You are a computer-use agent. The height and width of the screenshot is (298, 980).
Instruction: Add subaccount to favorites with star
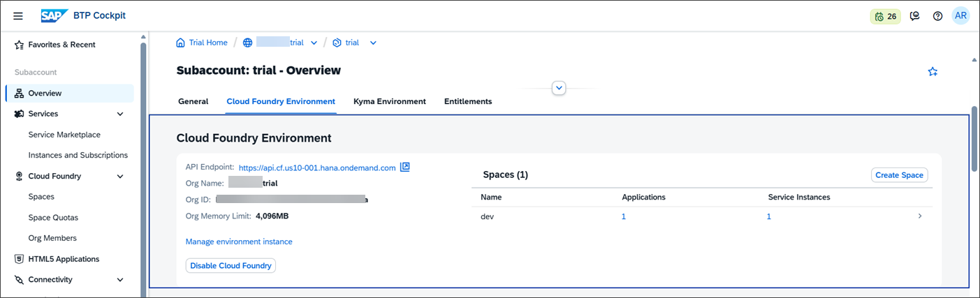(933, 71)
